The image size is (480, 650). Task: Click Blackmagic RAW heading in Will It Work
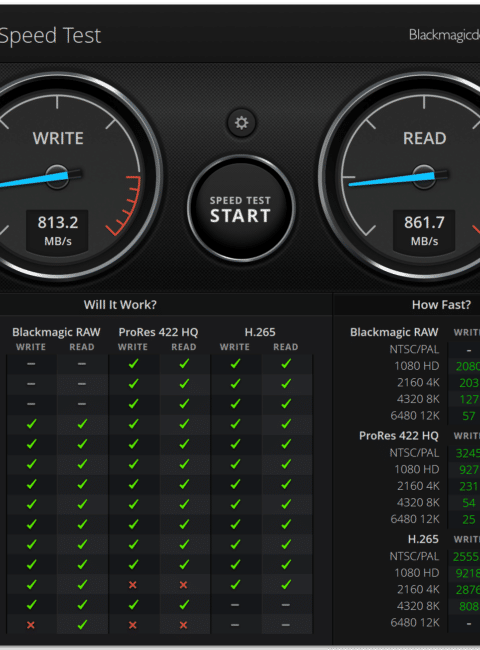coord(56,332)
